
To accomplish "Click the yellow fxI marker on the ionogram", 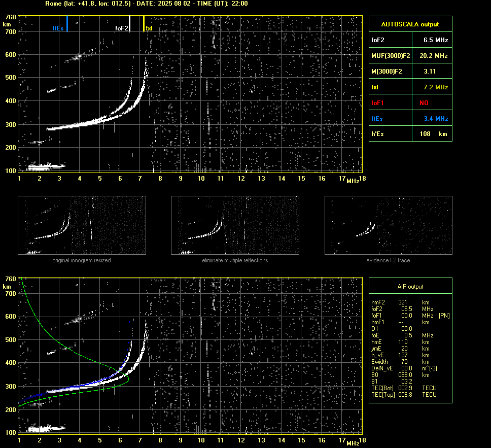I will click(x=144, y=23).
